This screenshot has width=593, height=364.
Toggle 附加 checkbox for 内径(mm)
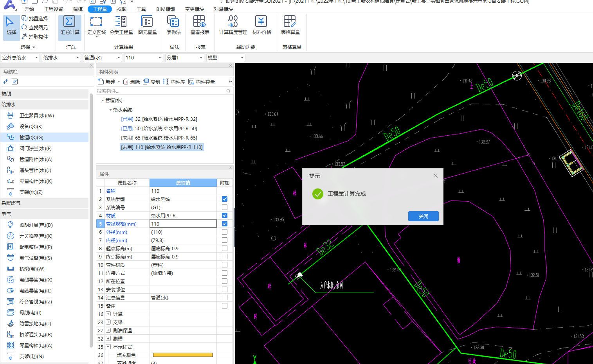(225, 240)
